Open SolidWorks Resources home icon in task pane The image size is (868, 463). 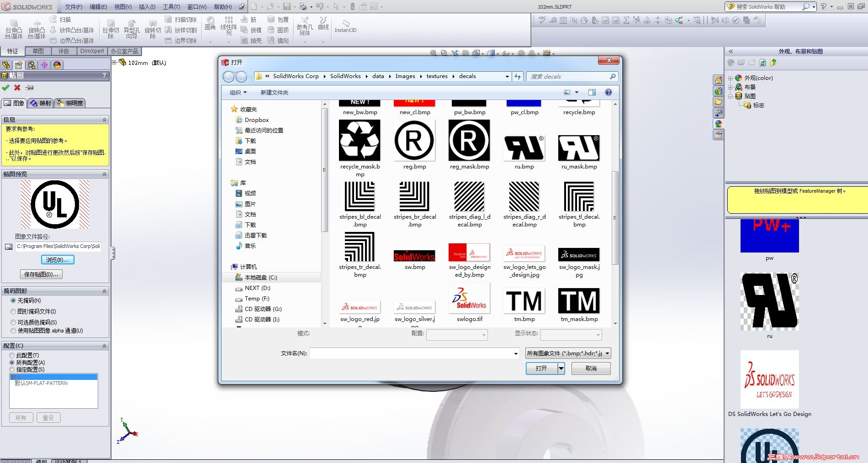click(718, 80)
